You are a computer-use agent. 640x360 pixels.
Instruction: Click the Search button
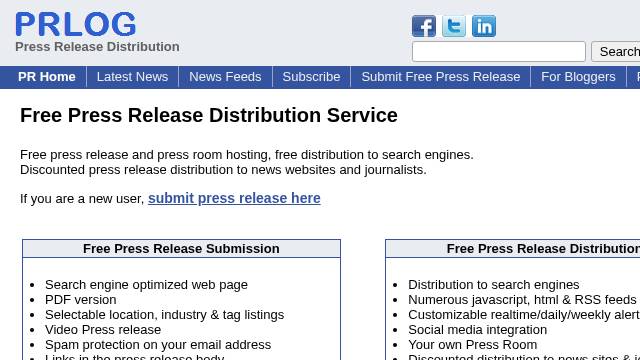[616, 51]
